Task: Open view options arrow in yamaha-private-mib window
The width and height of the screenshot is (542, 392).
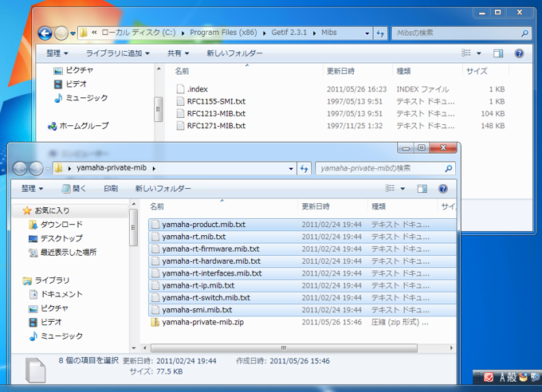Action: pos(403,189)
